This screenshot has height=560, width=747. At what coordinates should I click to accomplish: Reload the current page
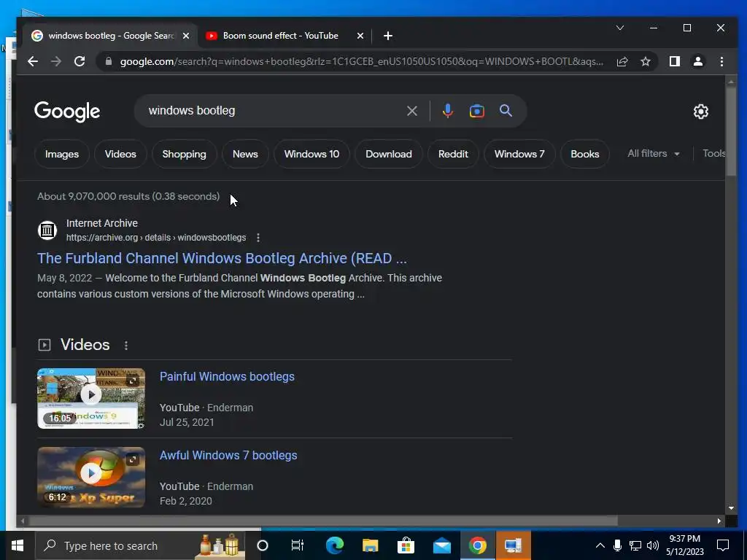80,61
